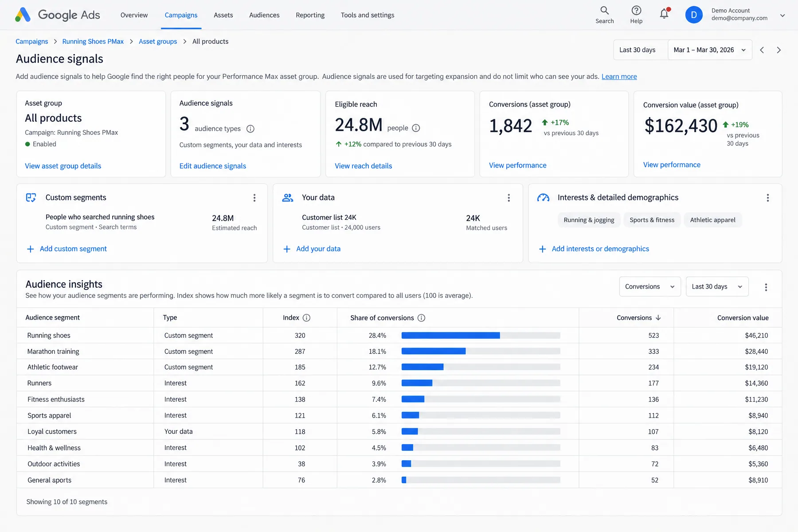Select the Athletic apparel chip

712,220
